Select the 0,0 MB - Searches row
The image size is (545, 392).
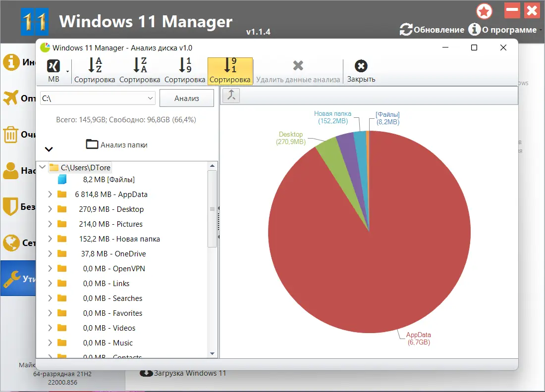coord(112,298)
